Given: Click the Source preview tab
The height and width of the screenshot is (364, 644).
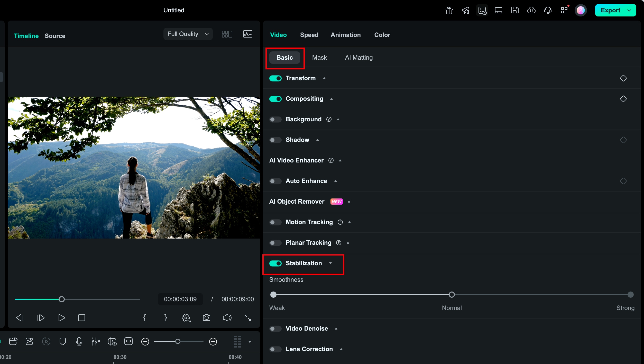Looking at the screenshot, I should coord(55,36).
